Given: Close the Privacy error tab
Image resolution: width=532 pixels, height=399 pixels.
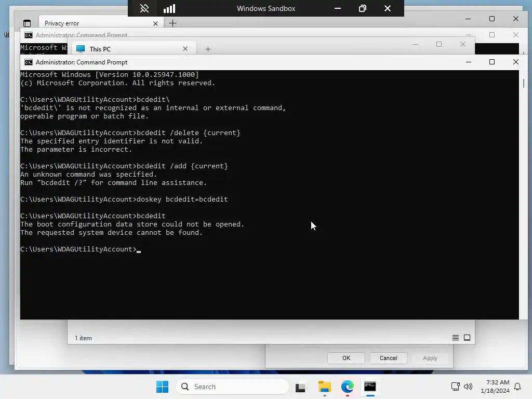Looking at the screenshot, I should 155,23.
